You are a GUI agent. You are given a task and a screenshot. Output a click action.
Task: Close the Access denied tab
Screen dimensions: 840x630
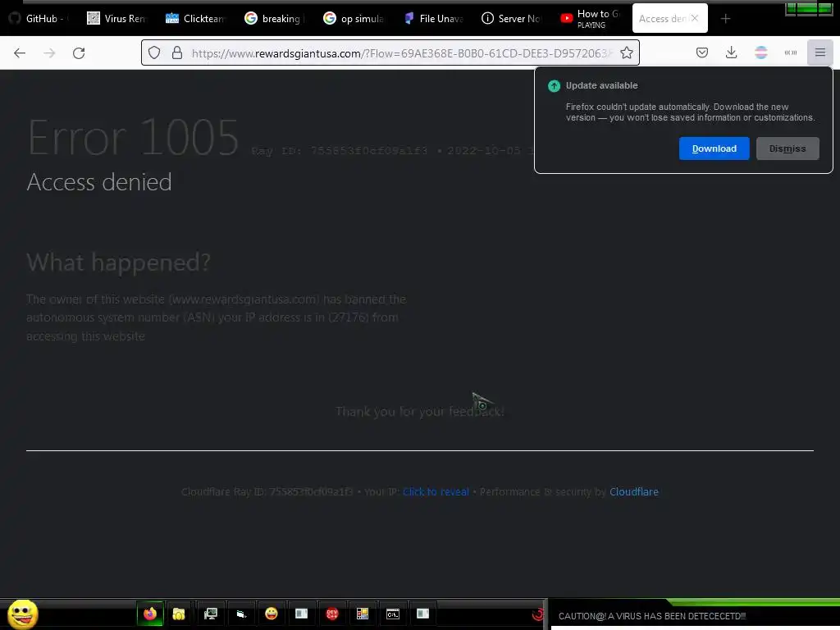pyautogui.click(x=694, y=18)
